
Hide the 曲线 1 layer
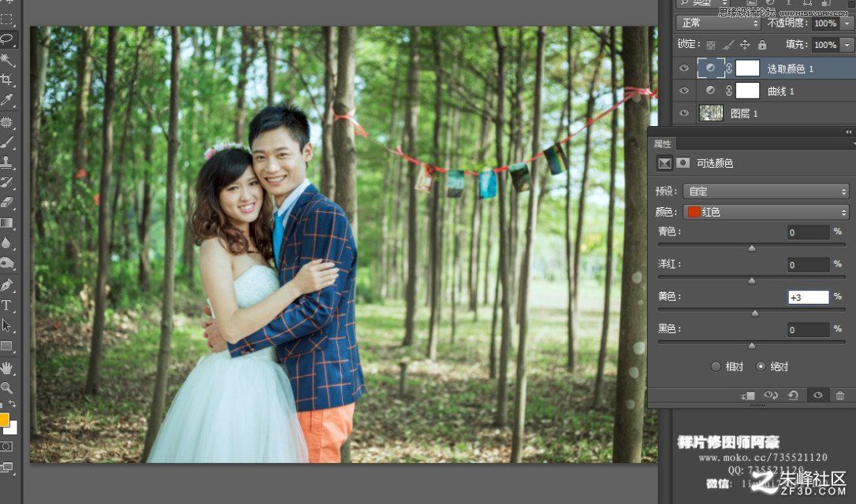(683, 91)
